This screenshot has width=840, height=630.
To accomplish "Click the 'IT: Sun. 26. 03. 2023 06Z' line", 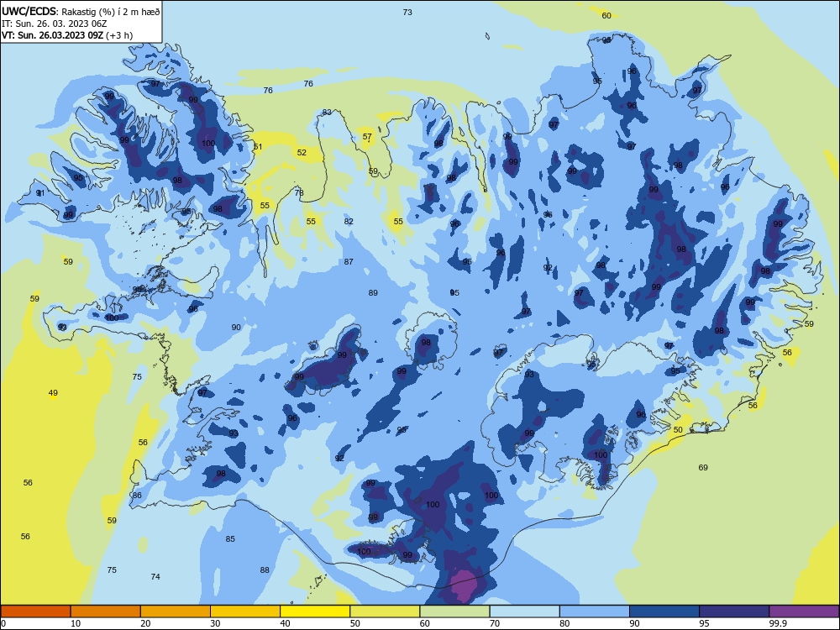I will click(x=54, y=24).
